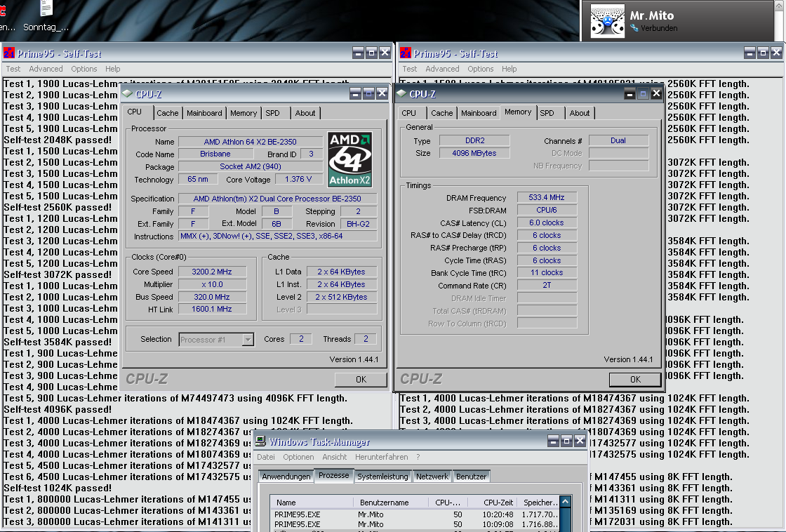This screenshot has width=786, height=532.
Task: Open Advanced menu in left Prime95 window
Action: (x=46, y=69)
